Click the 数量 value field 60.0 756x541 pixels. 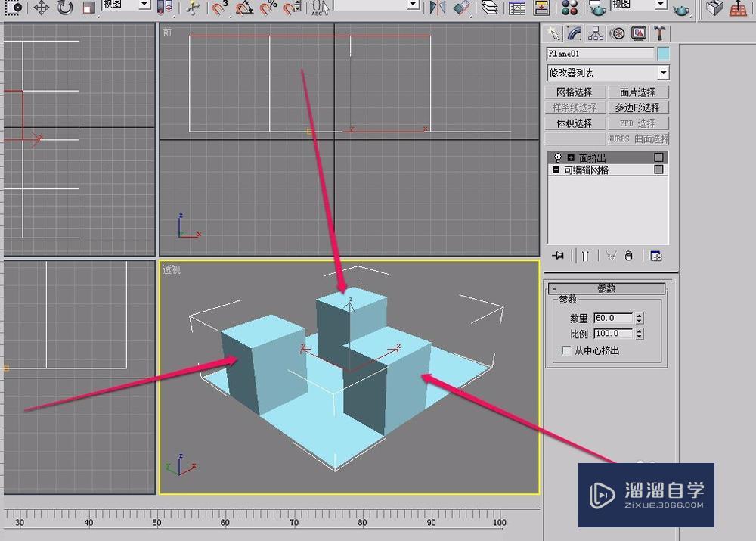tap(613, 318)
